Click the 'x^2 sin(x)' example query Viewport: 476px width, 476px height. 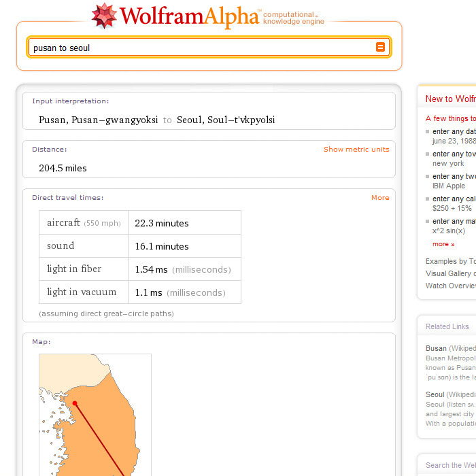(x=449, y=231)
